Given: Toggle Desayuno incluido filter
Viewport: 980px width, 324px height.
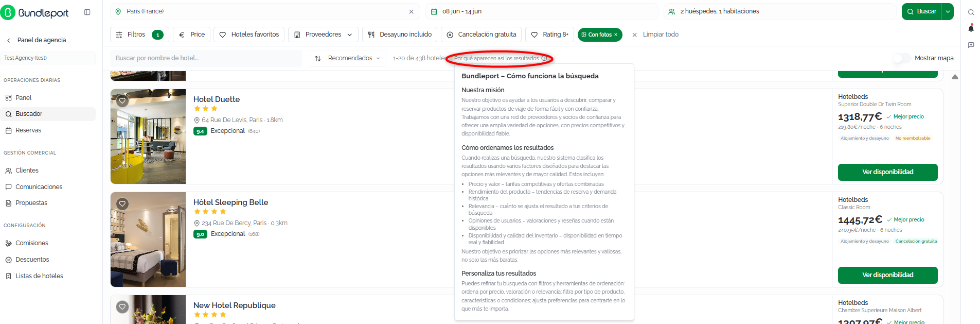Looking at the screenshot, I should (x=400, y=35).
